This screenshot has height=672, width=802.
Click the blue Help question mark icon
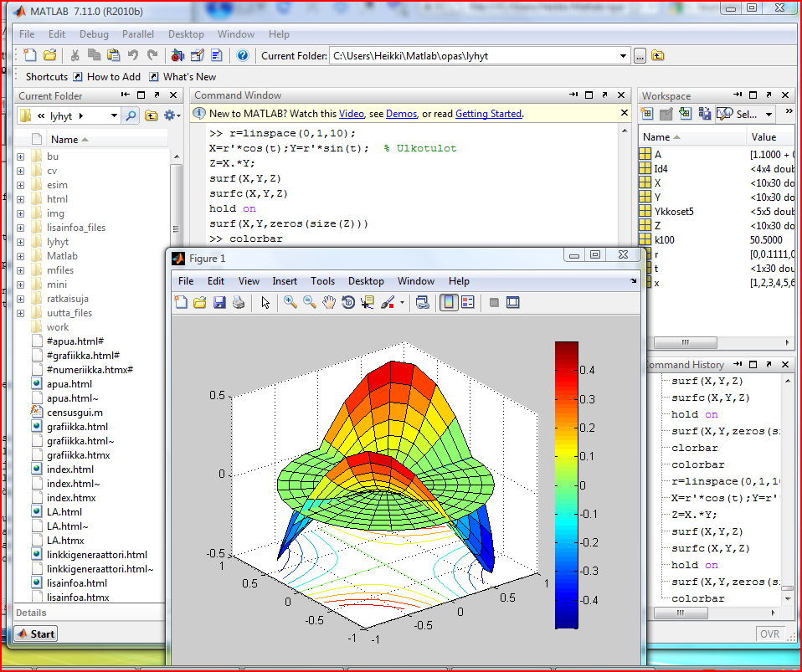[243, 56]
